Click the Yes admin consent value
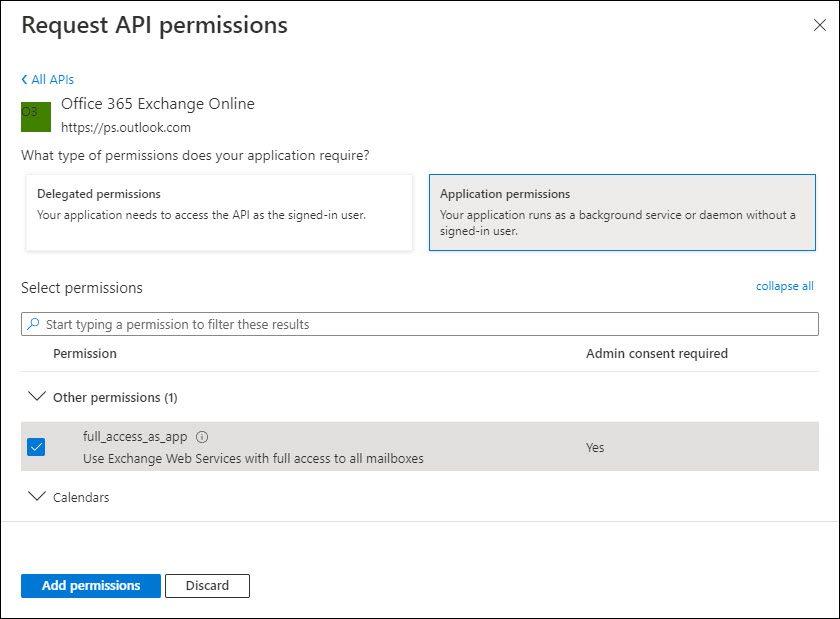This screenshot has height=619, width=840. pyautogui.click(x=595, y=448)
